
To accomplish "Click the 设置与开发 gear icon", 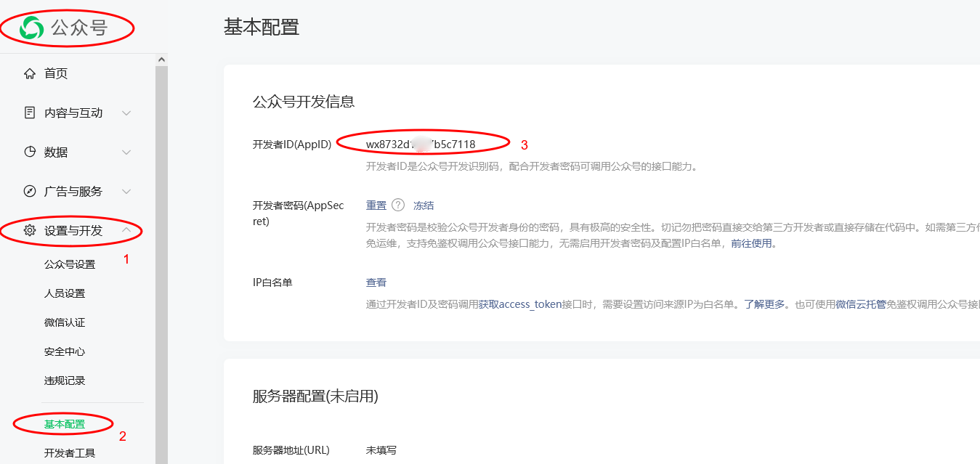I will click(x=30, y=231).
